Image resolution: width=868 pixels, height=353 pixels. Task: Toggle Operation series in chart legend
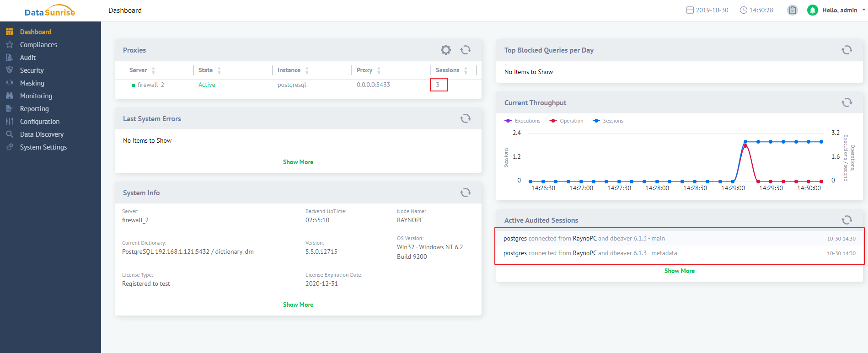click(x=567, y=121)
